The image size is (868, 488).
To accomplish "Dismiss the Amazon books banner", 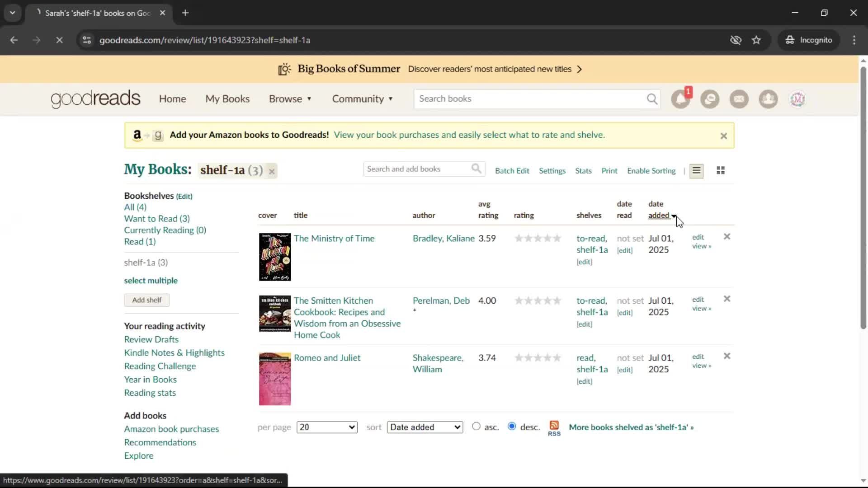I will (x=723, y=136).
